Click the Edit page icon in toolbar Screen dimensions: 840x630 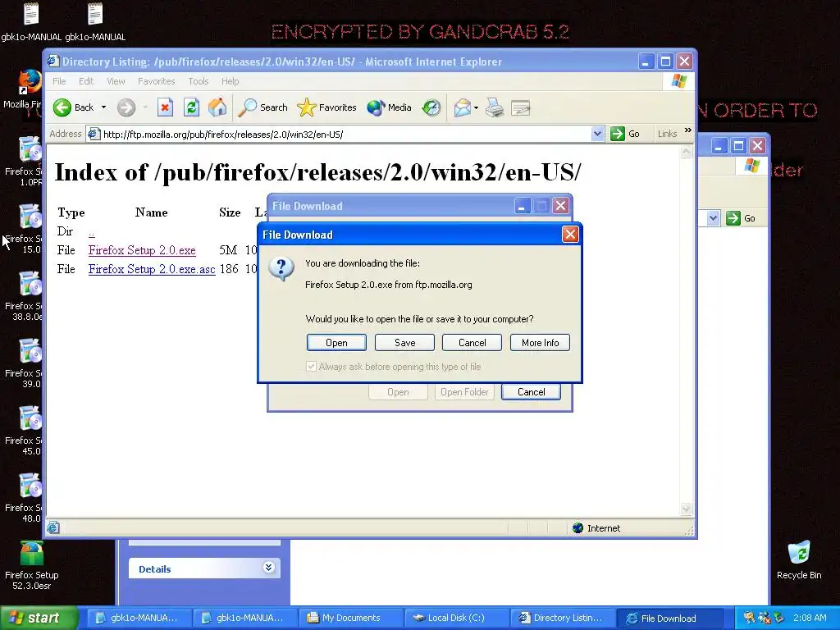pos(521,107)
